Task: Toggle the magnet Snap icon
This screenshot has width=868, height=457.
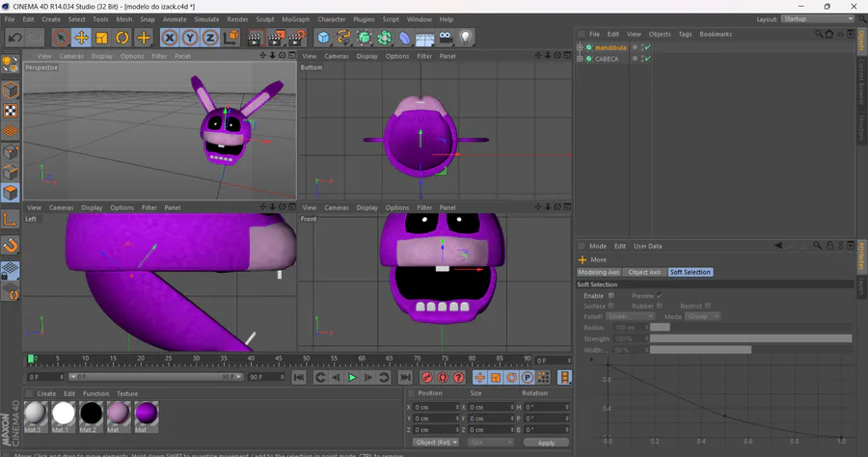Action: pos(11,245)
